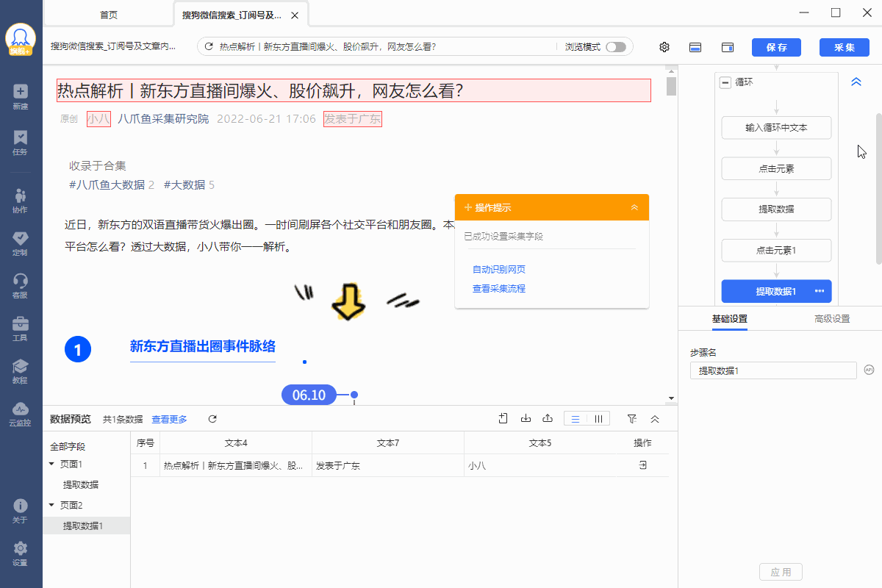Open the 高级设置 tab
Image resolution: width=882 pixels, height=588 pixels.
832,319
